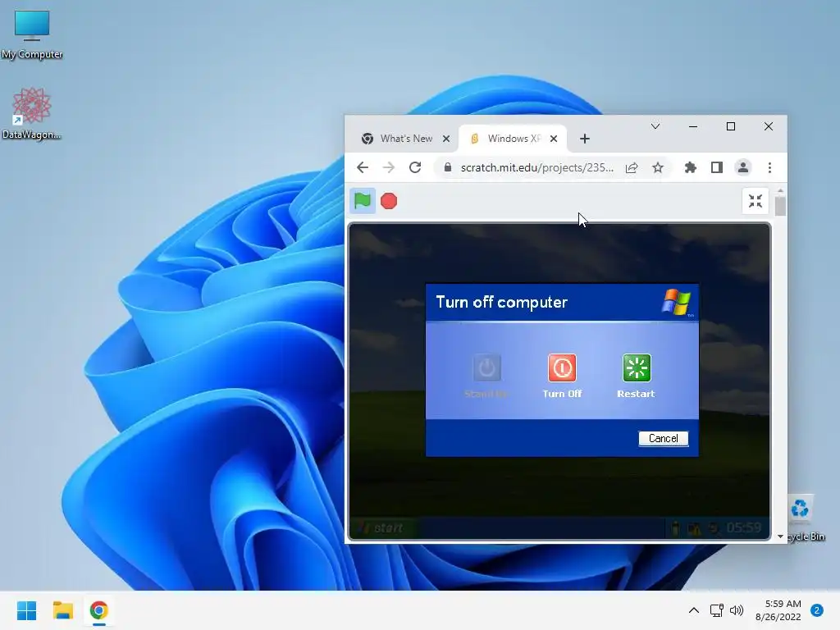Open network status tray icon

pyautogui.click(x=716, y=610)
